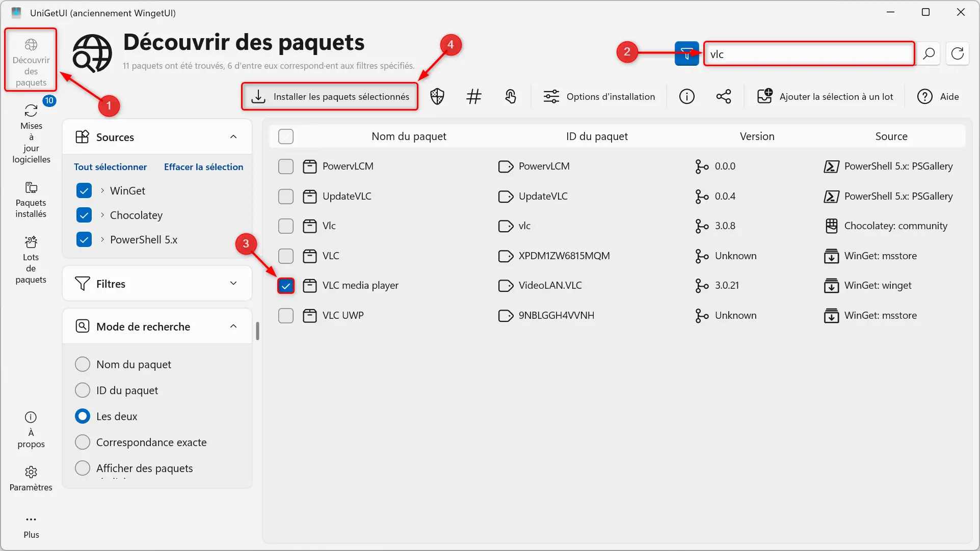Expand the Chocolatey source chevron
Screen dimensions: 980x551
coord(102,215)
